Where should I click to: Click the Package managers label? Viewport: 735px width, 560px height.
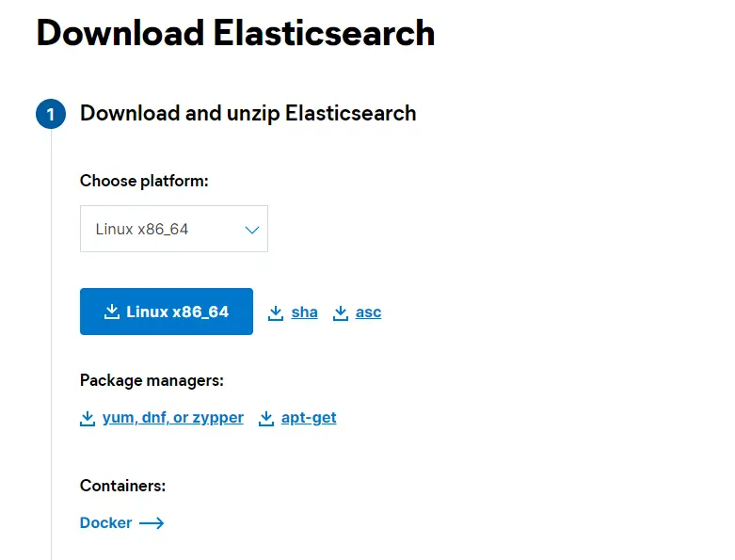point(152,380)
